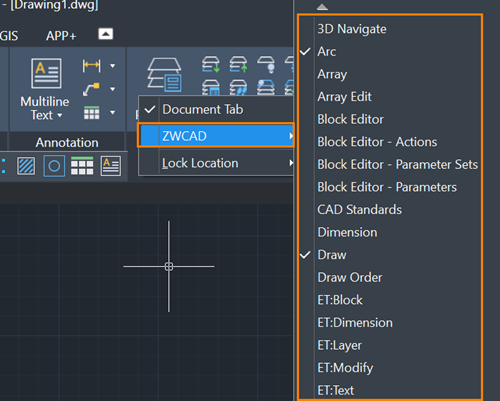Open the dimension tool dropdown arrow
This screenshot has width=500, height=401.
(x=113, y=66)
